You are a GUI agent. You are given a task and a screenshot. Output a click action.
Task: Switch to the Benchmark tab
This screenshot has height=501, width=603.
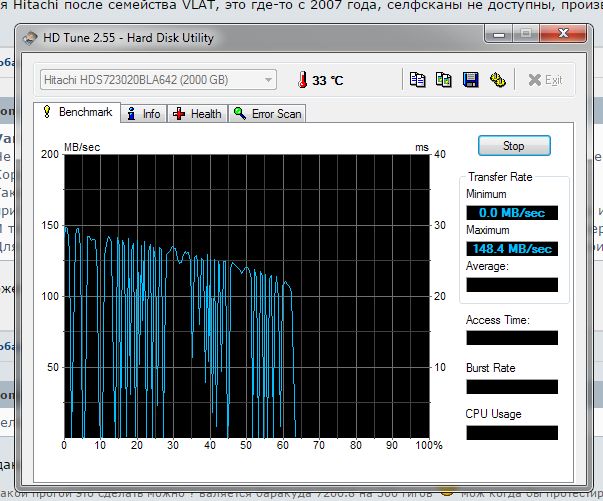pos(77,112)
